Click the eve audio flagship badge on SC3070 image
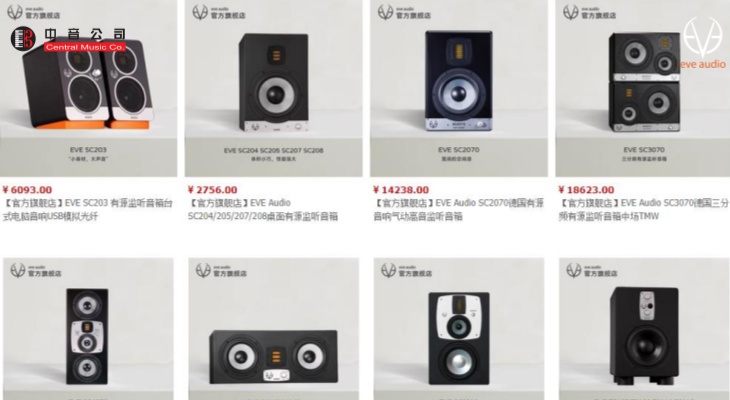This screenshot has width=730, height=400. click(x=589, y=12)
